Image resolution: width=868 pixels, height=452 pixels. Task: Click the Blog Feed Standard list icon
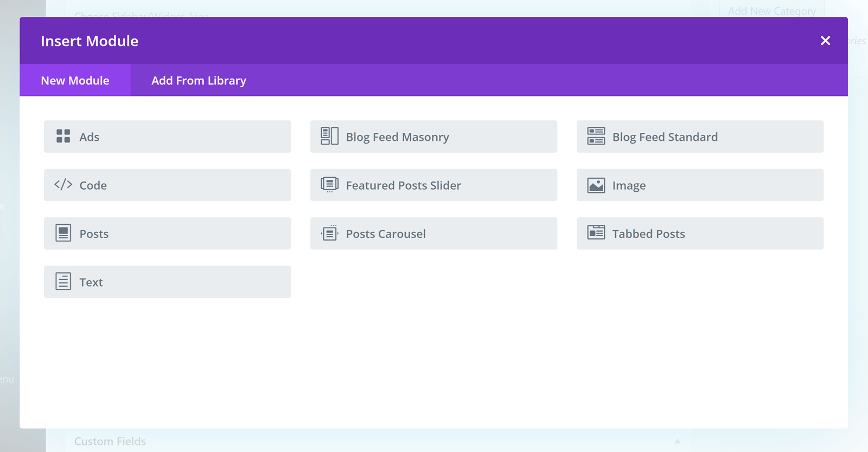click(596, 136)
